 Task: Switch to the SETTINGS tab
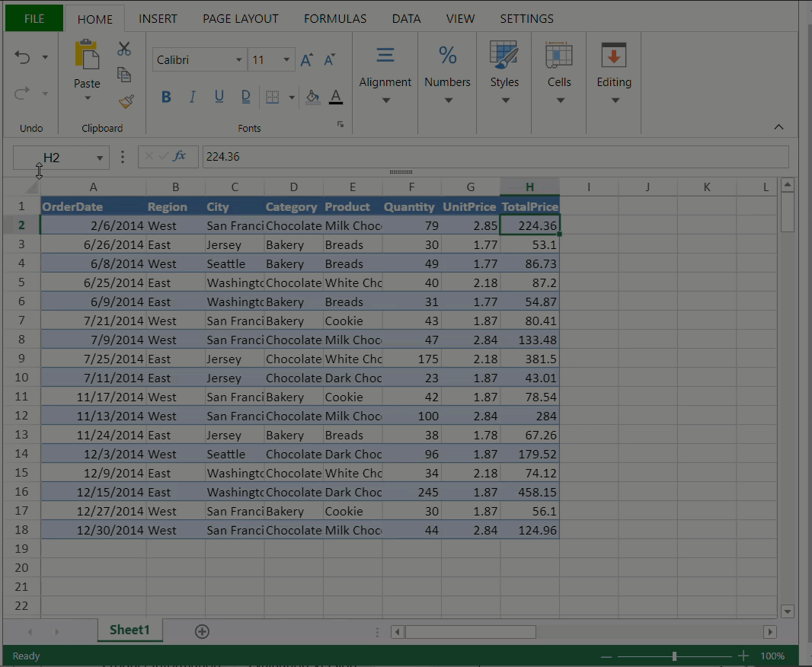coord(526,18)
